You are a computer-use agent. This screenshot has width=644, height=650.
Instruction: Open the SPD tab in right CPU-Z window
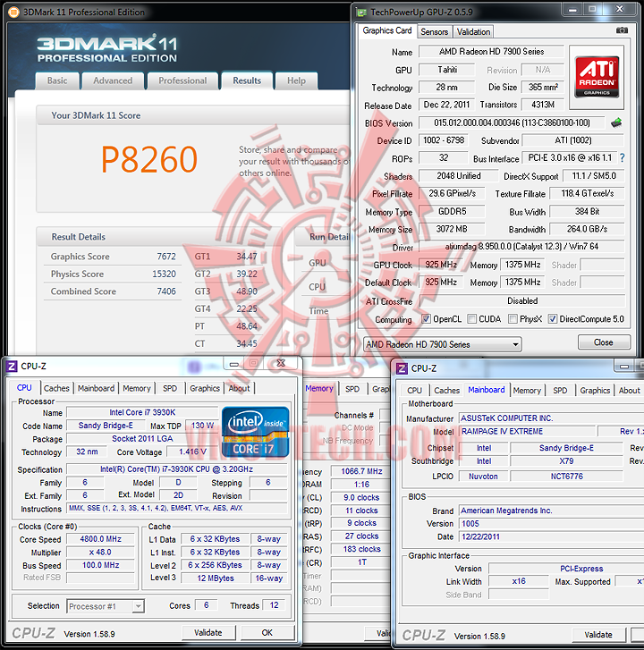pos(560,391)
